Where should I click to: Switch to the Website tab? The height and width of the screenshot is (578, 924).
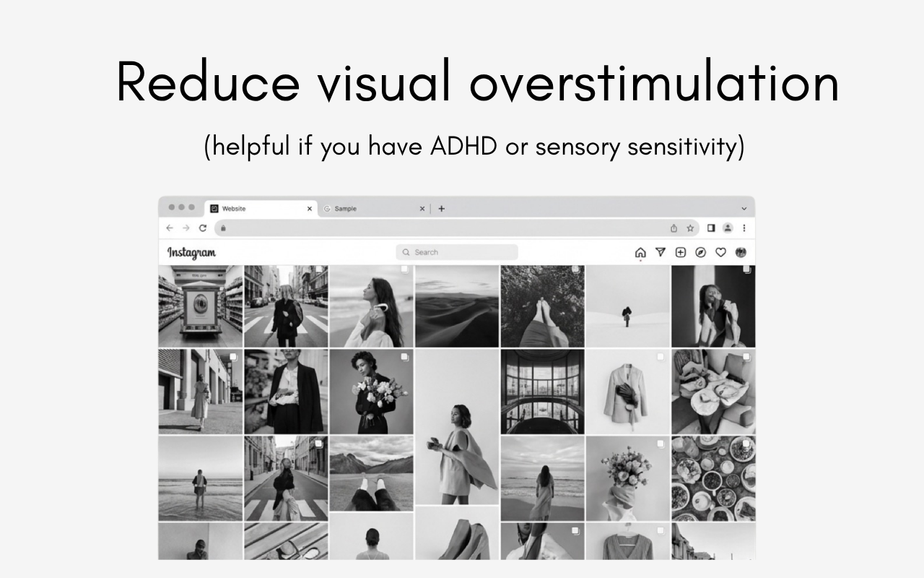click(x=261, y=209)
